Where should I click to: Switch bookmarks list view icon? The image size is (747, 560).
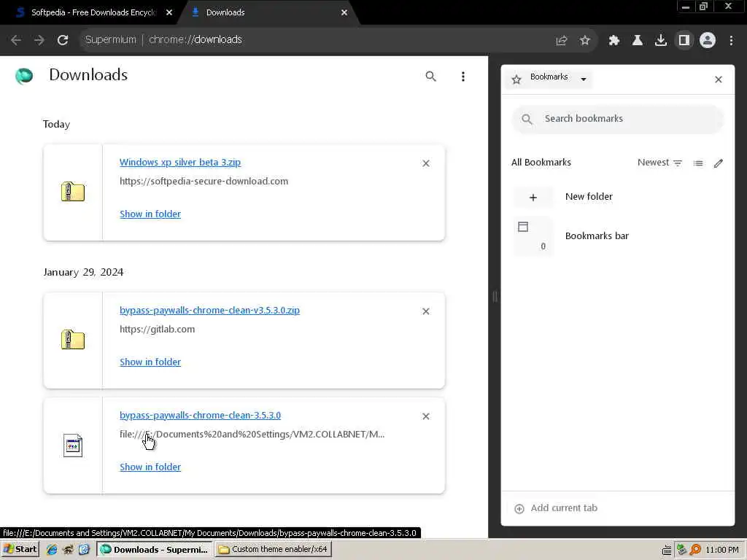click(x=698, y=163)
